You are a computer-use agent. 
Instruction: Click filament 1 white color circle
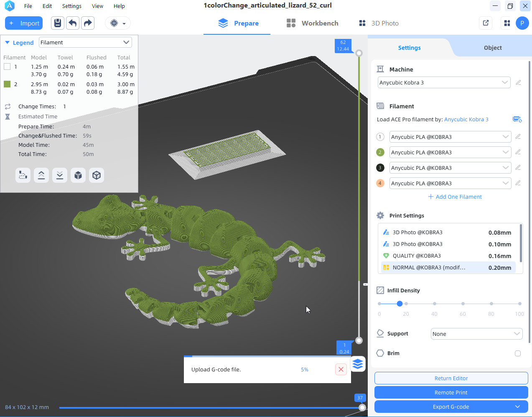click(380, 137)
